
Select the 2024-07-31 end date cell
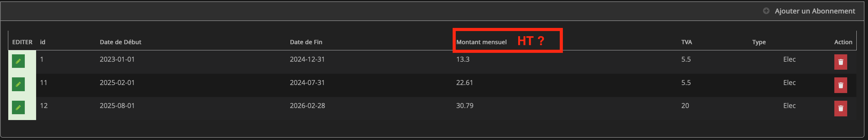(307, 83)
